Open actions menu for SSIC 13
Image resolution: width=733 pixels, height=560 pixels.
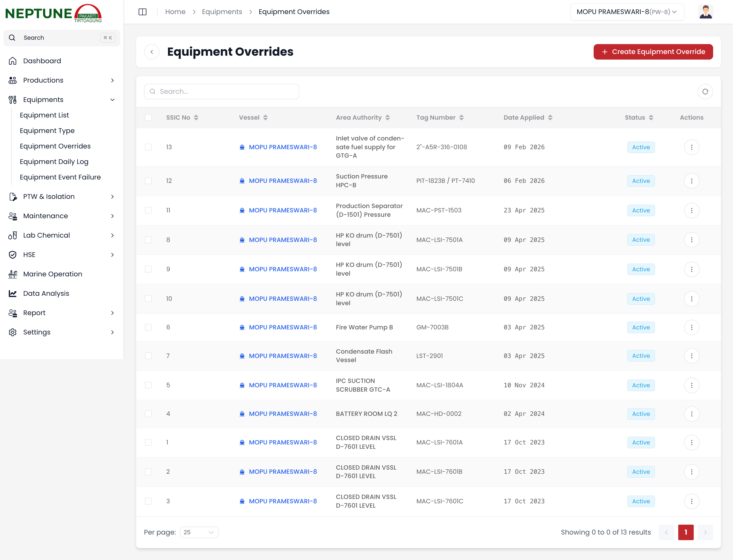click(691, 147)
